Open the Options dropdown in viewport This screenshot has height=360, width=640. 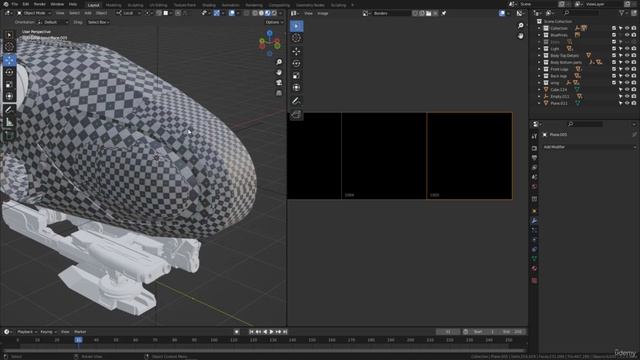pyautogui.click(x=274, y=22)
